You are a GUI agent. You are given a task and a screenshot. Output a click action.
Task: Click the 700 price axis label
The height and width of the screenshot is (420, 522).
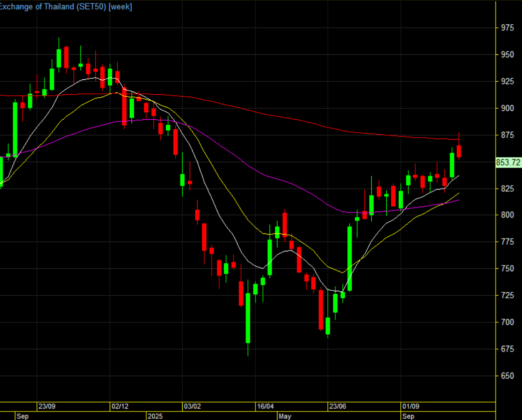tap(508, 322)
